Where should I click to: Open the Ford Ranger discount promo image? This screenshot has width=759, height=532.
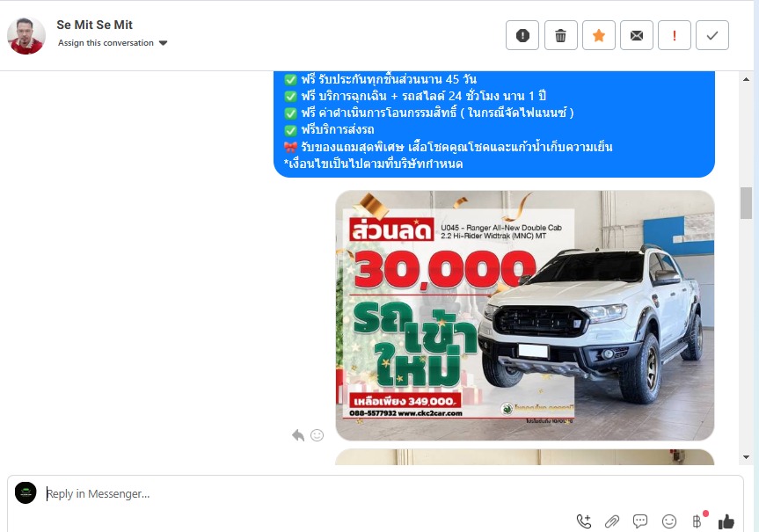(525, 315)
